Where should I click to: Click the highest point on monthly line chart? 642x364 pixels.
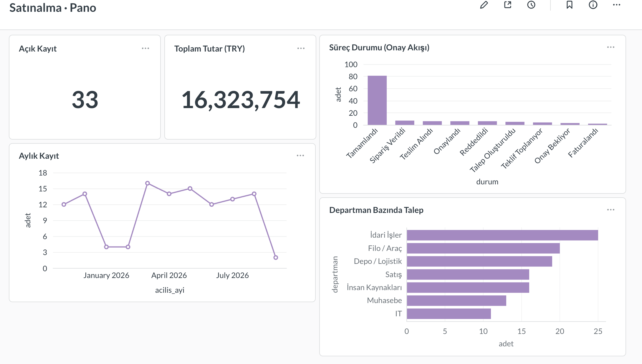click(x=148, y=183)
